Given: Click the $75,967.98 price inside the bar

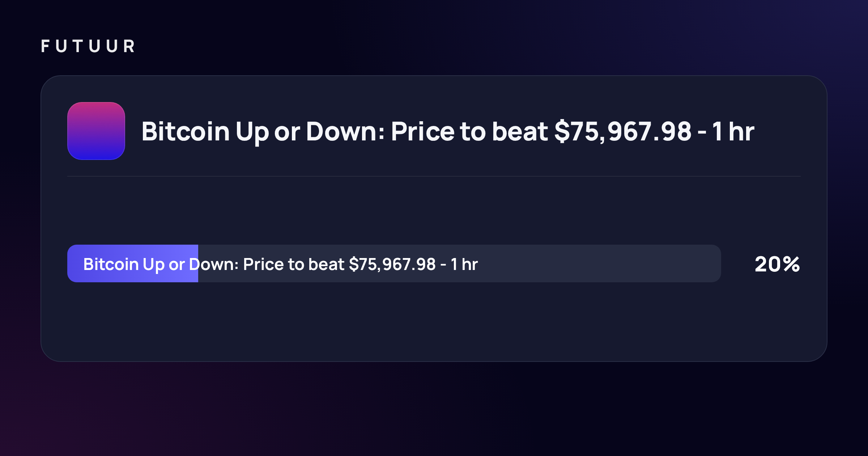Looking at the screenshot, I should [392, 264].
